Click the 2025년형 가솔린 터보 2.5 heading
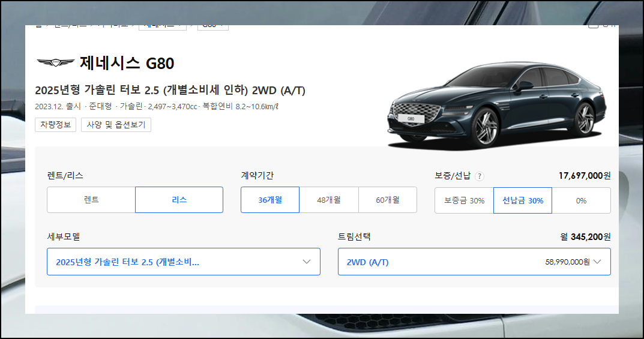The height and width of the screenshot is (339, 644). point(170,90)
